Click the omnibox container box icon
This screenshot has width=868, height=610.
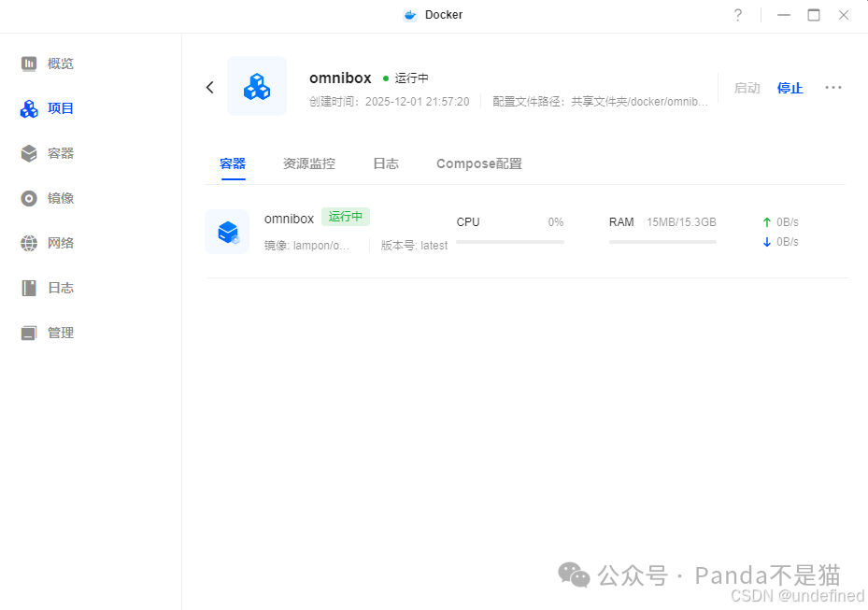coord(227,232)
